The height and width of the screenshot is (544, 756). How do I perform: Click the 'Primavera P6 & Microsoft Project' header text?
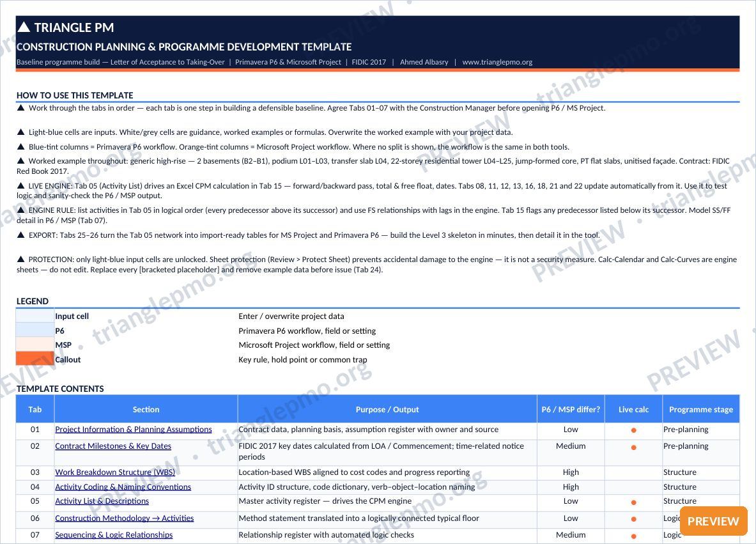pyautogui.click(x=288, y=62)
